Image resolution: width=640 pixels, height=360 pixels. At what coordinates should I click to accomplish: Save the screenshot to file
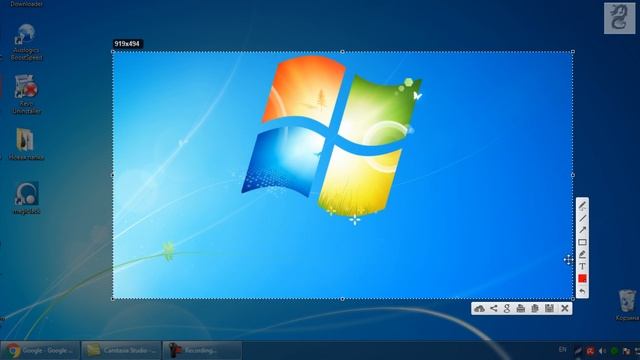pos(549,309)
